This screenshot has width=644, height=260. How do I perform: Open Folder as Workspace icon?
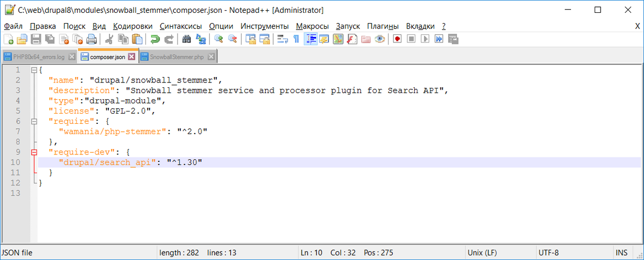366,39
